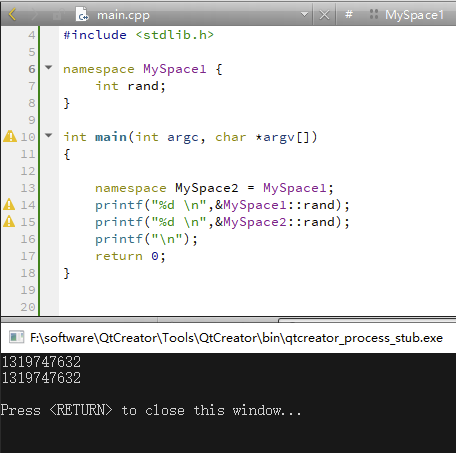Click printf("\n") statement on line 16
Screen dimensions: 456x453
click(x=146, y=239)
